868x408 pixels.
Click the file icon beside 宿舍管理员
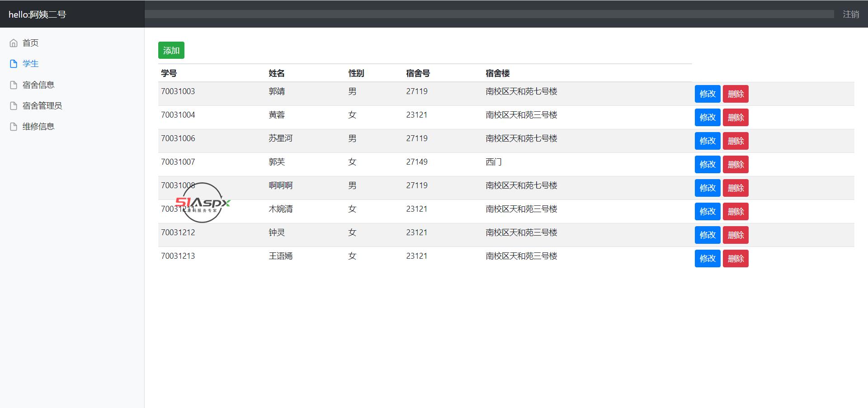point(14,106)
